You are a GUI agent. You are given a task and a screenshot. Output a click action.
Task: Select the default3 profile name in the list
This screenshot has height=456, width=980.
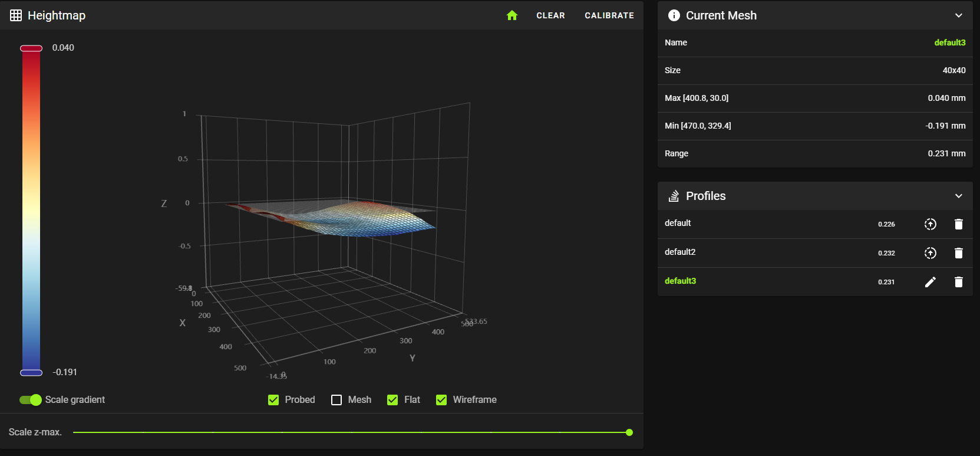click(x=680, y=281)
